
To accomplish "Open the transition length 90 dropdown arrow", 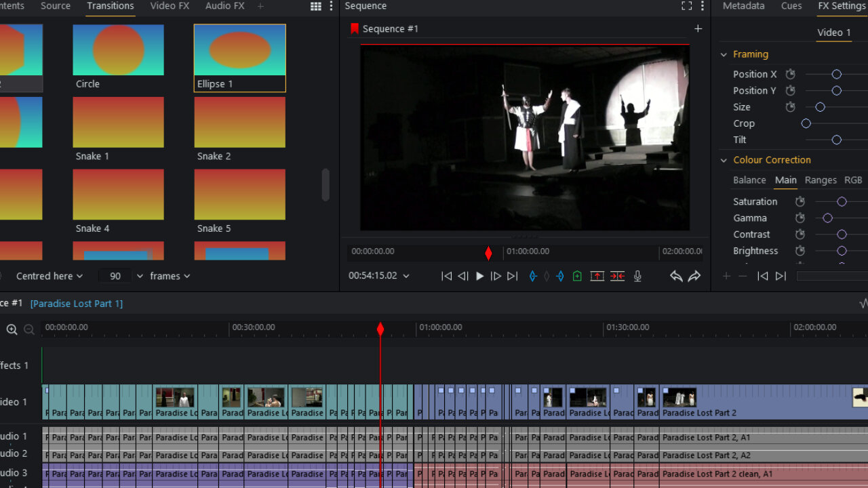I will [140, 276].
